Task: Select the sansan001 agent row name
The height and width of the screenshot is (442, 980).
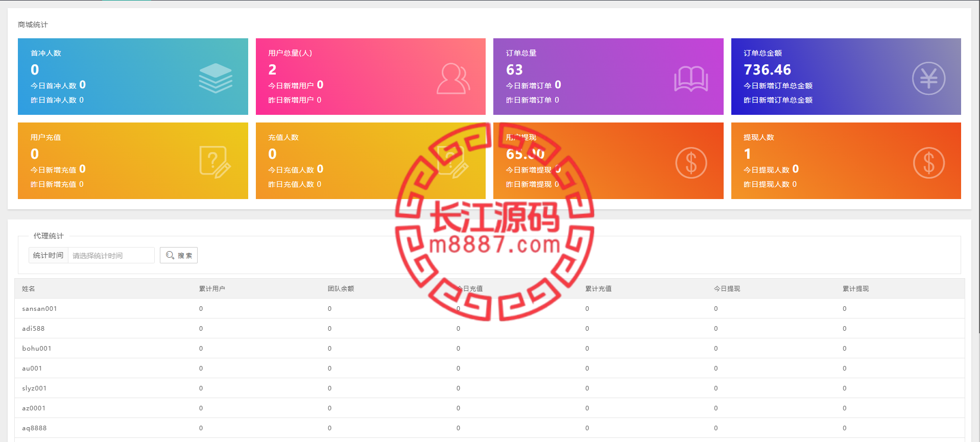Action: click(39, 309)
